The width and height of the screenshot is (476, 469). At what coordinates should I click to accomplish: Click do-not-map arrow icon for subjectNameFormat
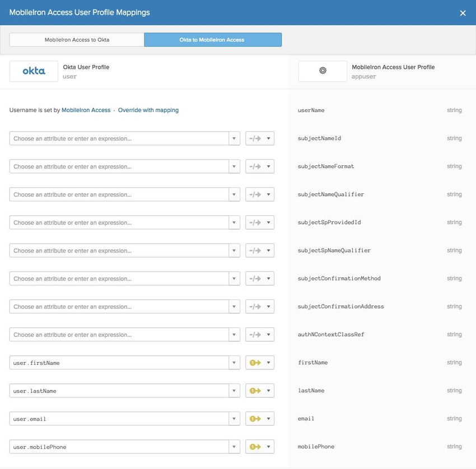click(x=255, y=166)
